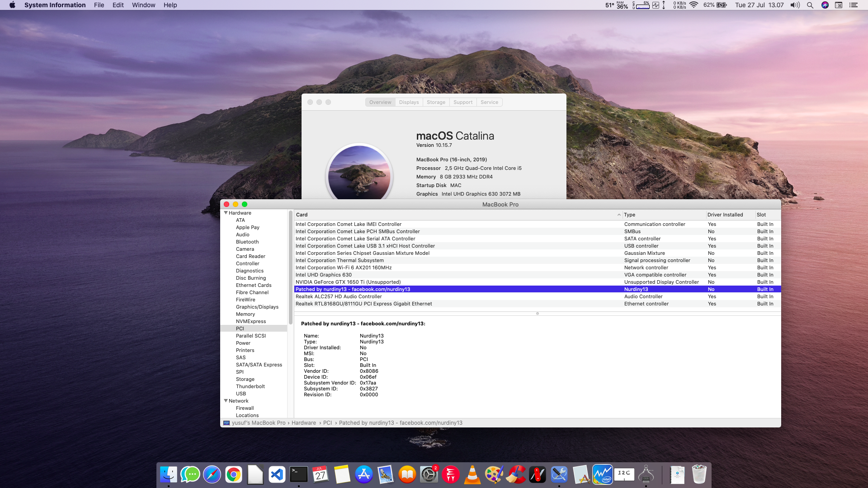Collapse the Hardware tree section
The image size is (868, 488).
(226, 213)
